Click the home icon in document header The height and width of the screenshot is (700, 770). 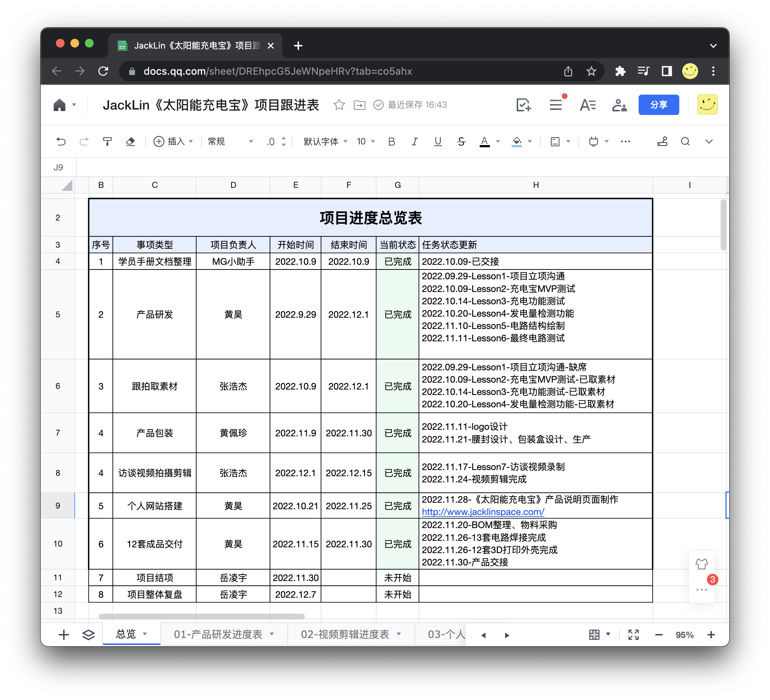pyautogui.click(x=60, y=104)
